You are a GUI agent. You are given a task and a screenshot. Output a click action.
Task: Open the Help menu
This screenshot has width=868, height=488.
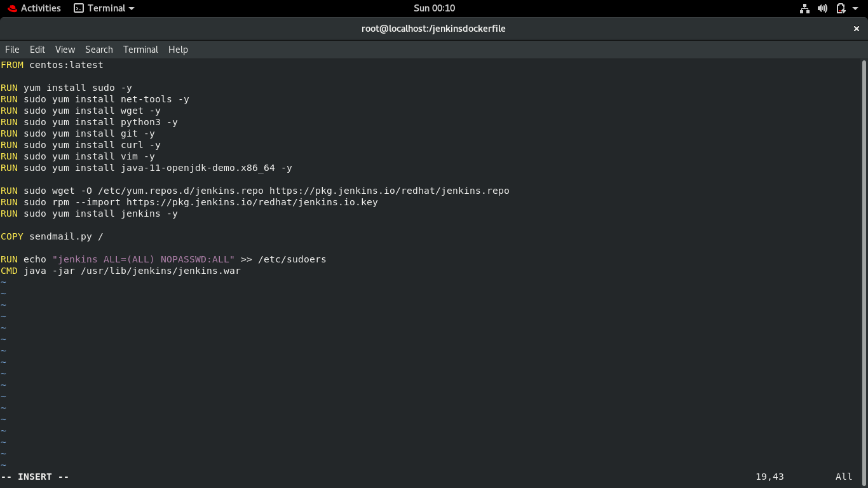[x=178, y=50]
